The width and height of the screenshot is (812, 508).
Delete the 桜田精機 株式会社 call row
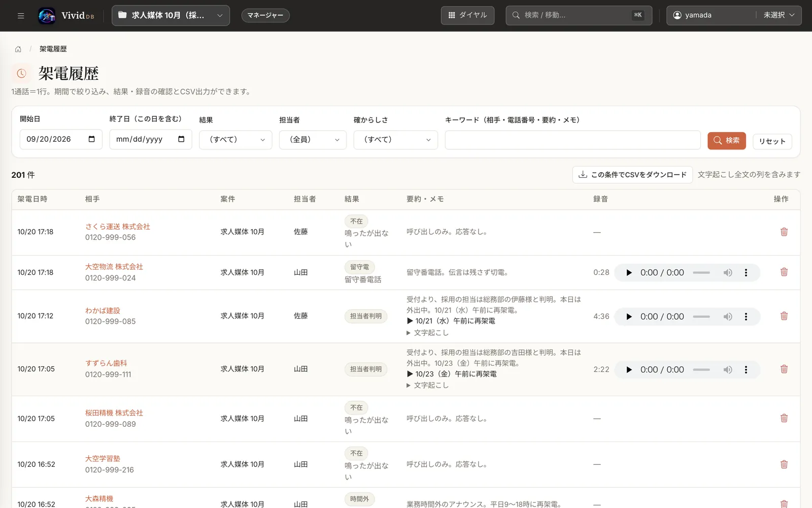click(784, 418)
